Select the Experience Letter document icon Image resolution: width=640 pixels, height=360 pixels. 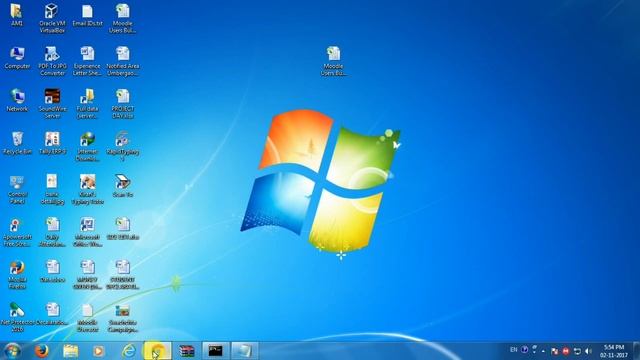coord(87,61)
